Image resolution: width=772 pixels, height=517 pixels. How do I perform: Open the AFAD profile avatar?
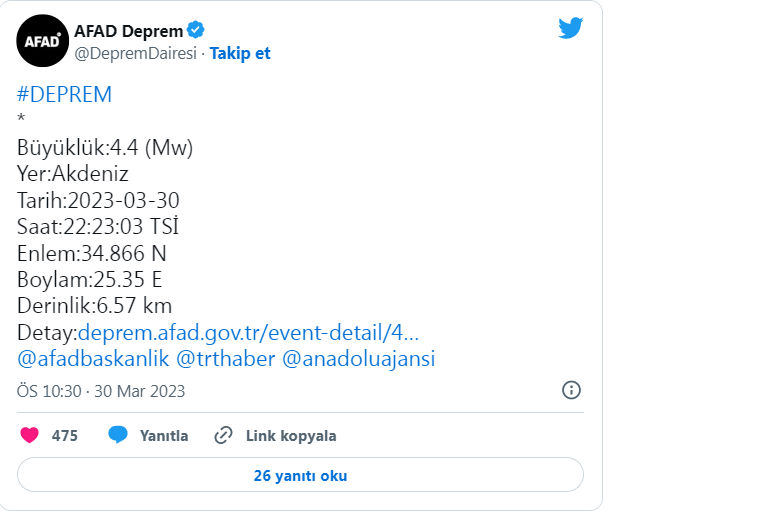[x=42, y=41]
